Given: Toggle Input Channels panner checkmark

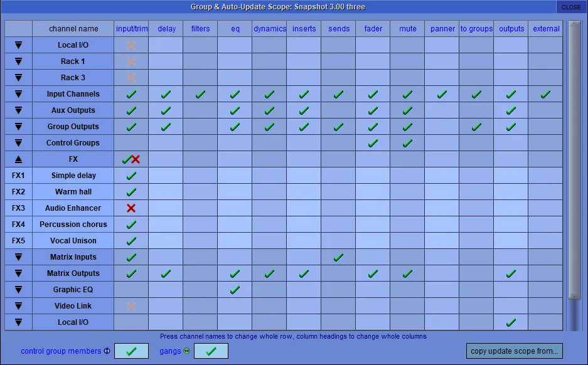Looking at the screenshot, I should 442,94.
